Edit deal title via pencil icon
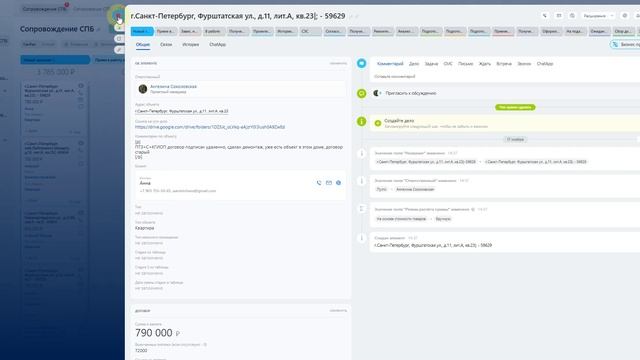The width and height of the screenshot is (640, 360). 351,16
